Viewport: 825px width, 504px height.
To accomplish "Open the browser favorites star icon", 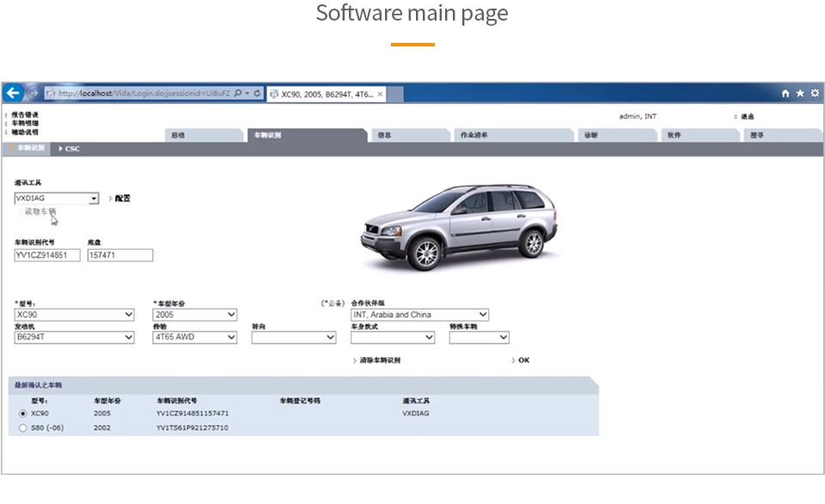I will [800, 93].
